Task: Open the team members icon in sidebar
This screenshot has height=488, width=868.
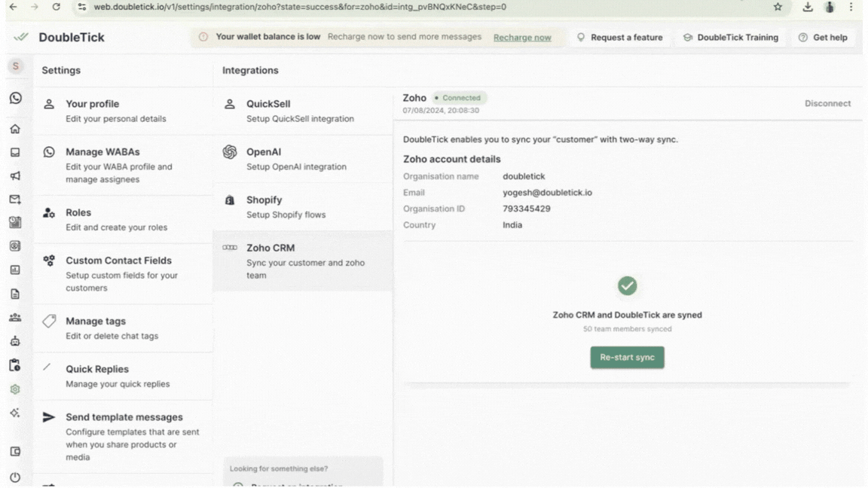Action: pyautogui.click(x=15, y=318)
